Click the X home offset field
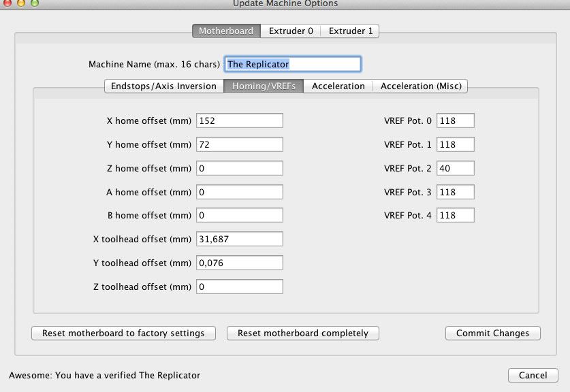Viewport: 570px width, 392px height. pyautogui.click(x=240, y=120)
